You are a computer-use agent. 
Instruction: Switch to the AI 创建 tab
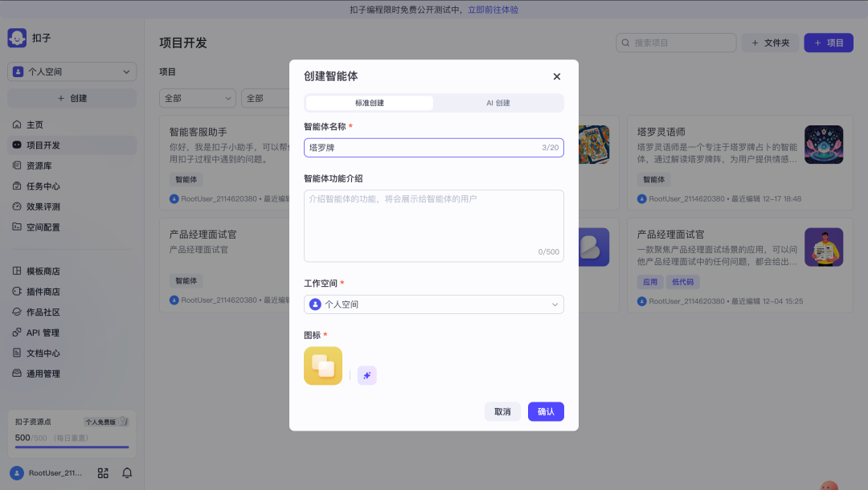click(x=498, y=103)
